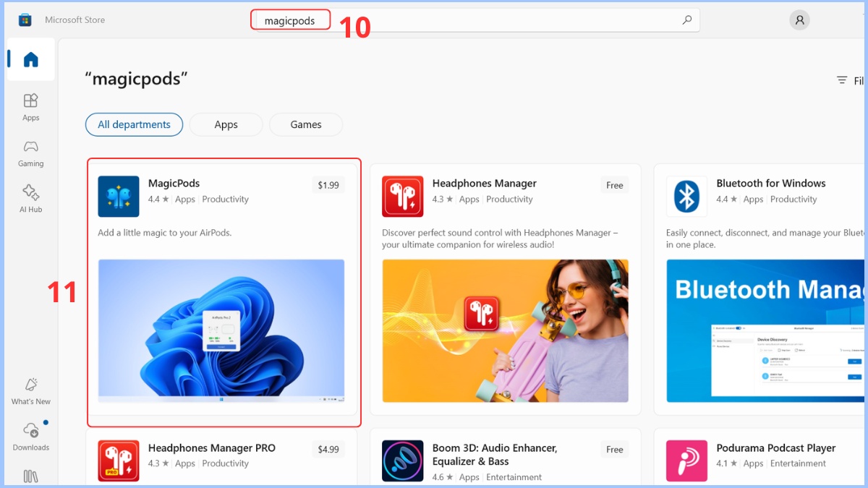Click the Microsoft Store logo

point(25,20)
